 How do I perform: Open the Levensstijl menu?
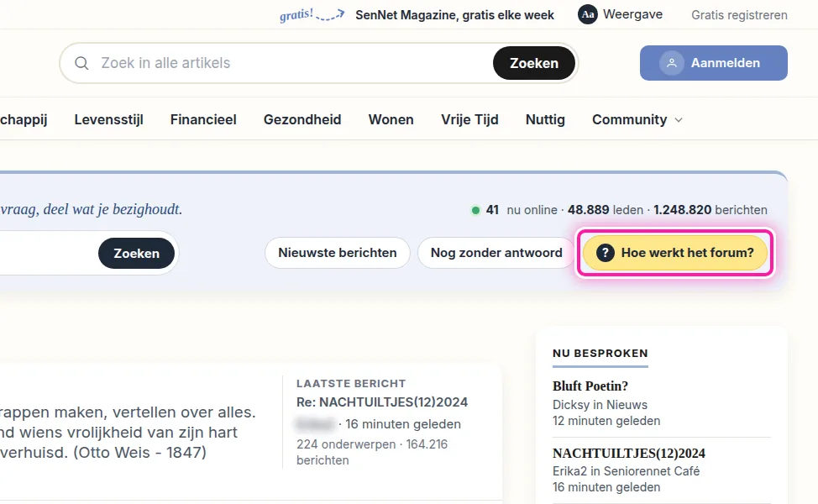tap(108, 119)
